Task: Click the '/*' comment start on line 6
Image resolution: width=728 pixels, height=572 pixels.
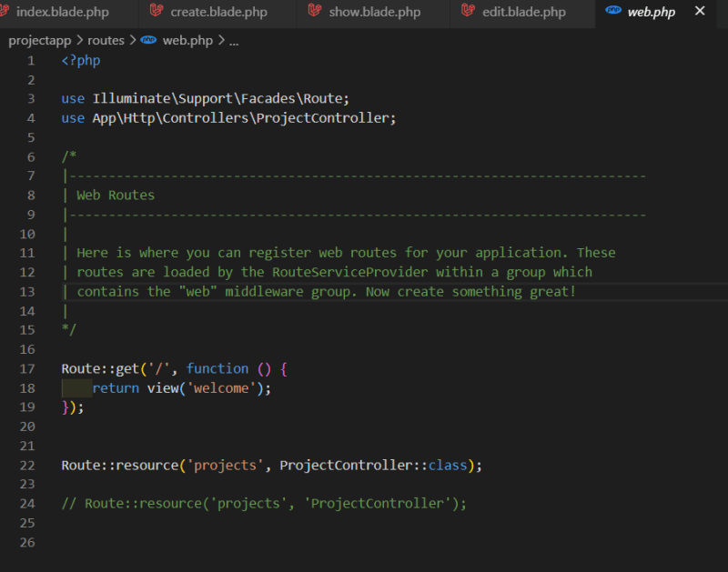Action: [69, 156]
